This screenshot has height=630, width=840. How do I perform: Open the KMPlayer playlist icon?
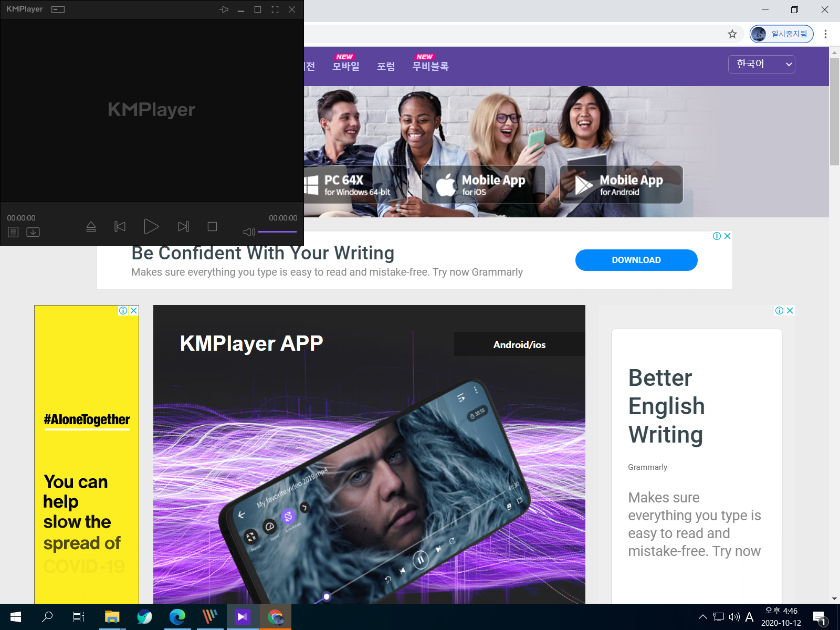pyautogui.click(x=13, y=232)
